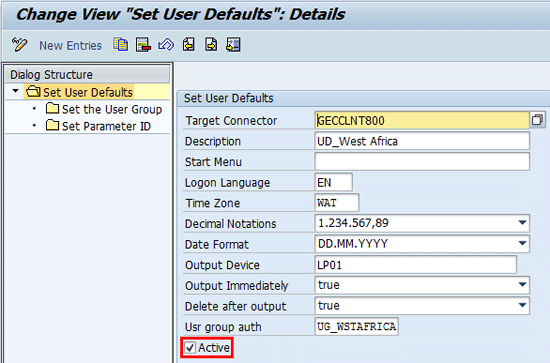Click the Delete entry toolbar icon
Viewport: 550px width, 363px height.
click(143, 45)
